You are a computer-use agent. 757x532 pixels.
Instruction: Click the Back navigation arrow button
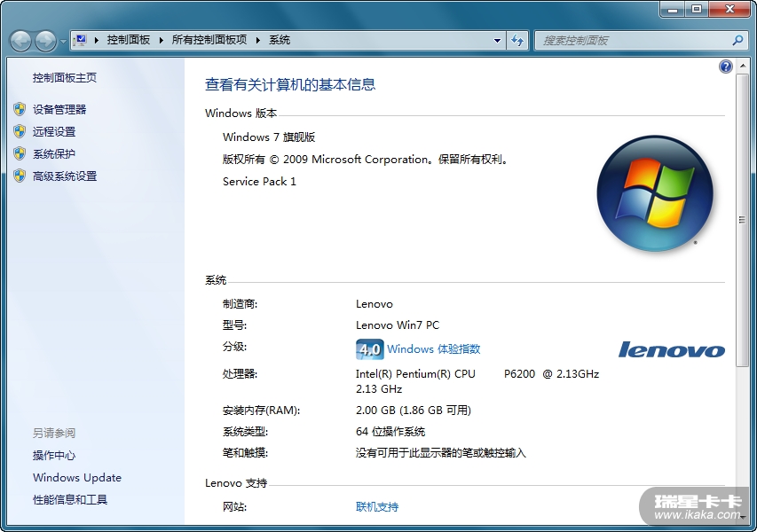coord(20,41)
